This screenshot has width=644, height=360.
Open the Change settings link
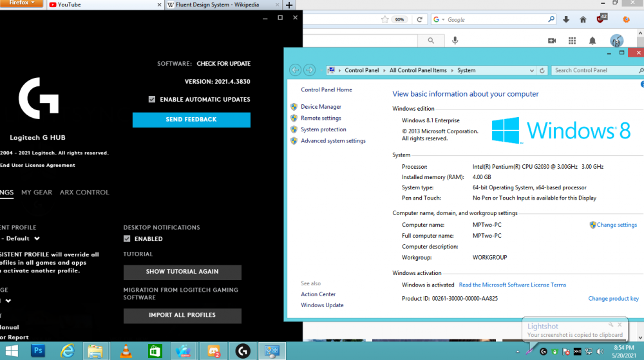point(616,225)
